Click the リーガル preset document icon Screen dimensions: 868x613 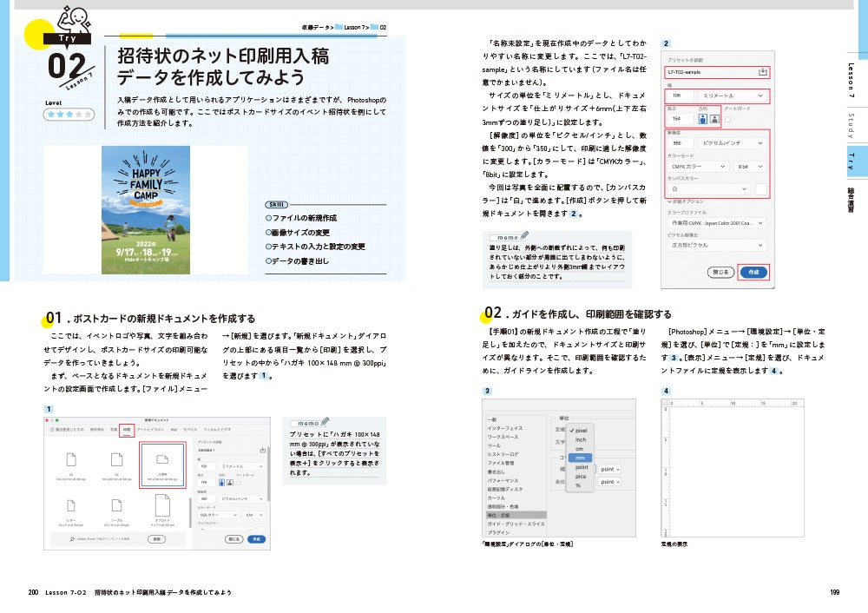click(117, 505)
